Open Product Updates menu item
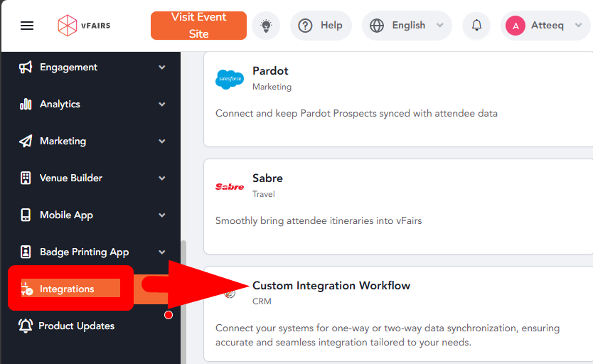 pyautogui.click(x=76, y=326)
